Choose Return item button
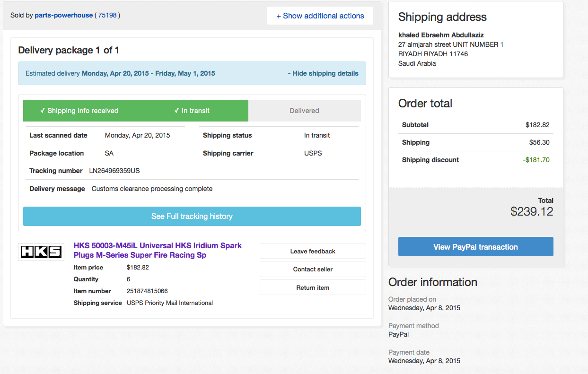The height and width of the screenshot is (374, 588). (313, 287)
